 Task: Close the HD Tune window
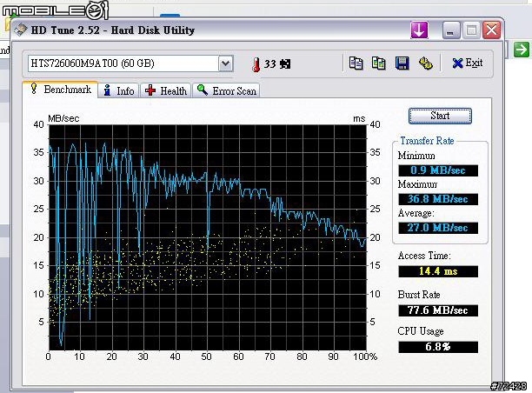492,30
